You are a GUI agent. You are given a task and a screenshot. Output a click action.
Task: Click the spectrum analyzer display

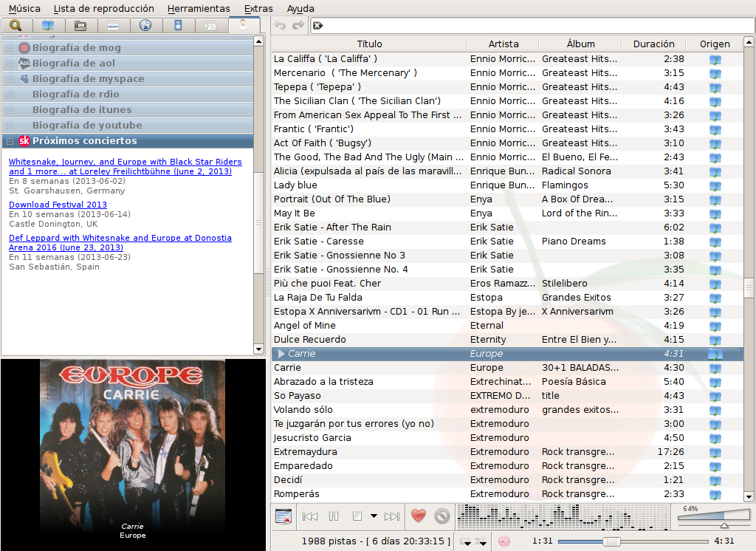point(563,517)
